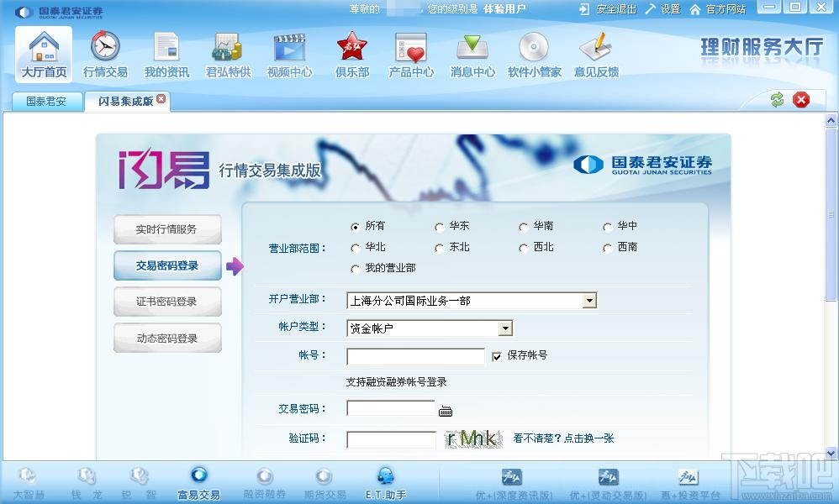
Task: Launch 期货交易 from bottom bar
Action: pyautogui.click(x=325, y=483)
